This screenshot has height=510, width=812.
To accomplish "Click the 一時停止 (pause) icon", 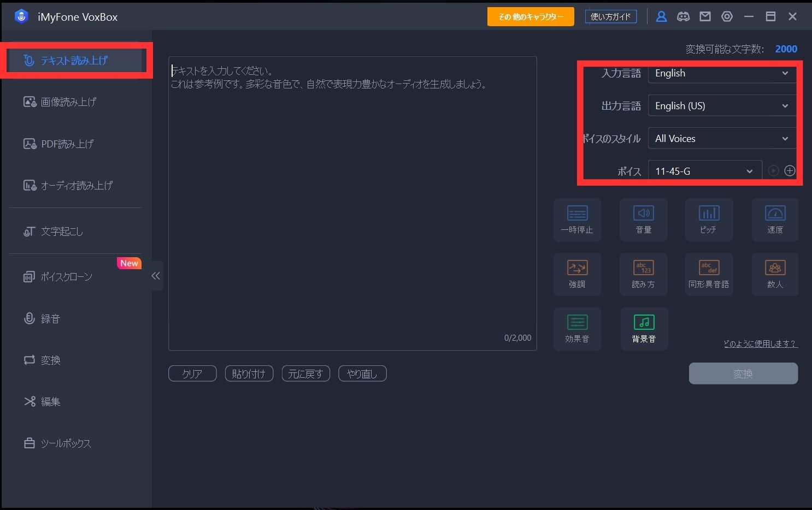I will [577, 219].
